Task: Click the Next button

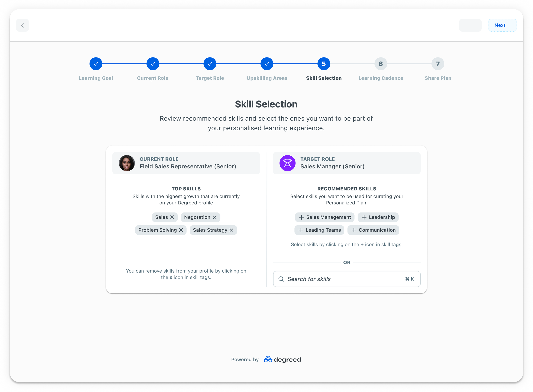Action: coord(502,25)
